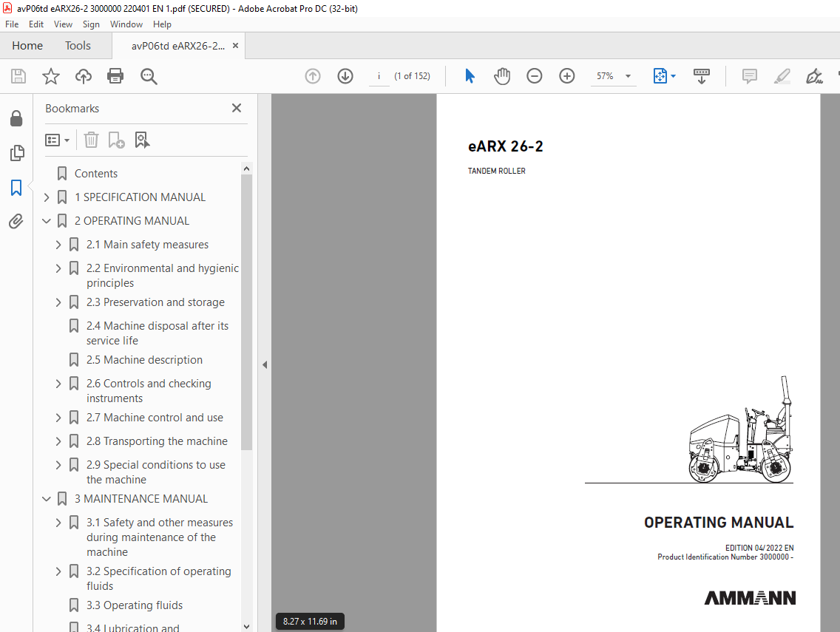Image resolution: width=840 pixels, height=632 pixels.
Task: Zoom in with the plus circle
Action: pyautogui.click(x=567, y=76)
